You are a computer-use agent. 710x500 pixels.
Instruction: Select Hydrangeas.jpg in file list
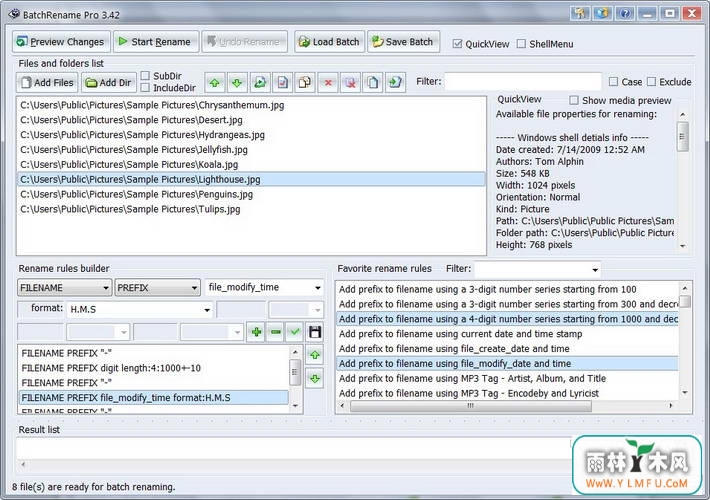coord(250,135)
